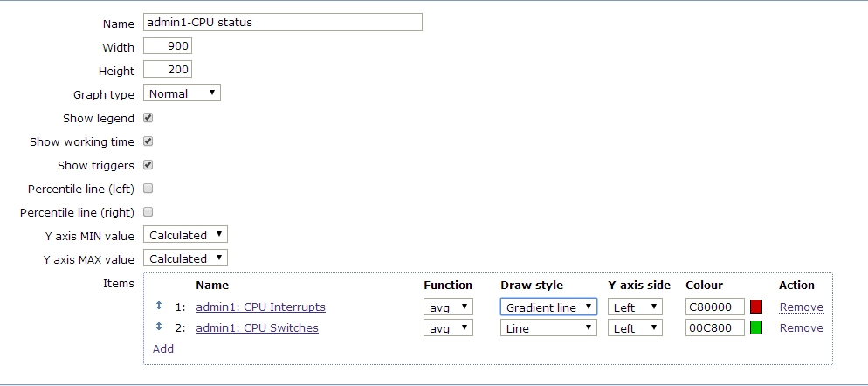Open Y axis MAX value dropdown

(x=185, y=258)
